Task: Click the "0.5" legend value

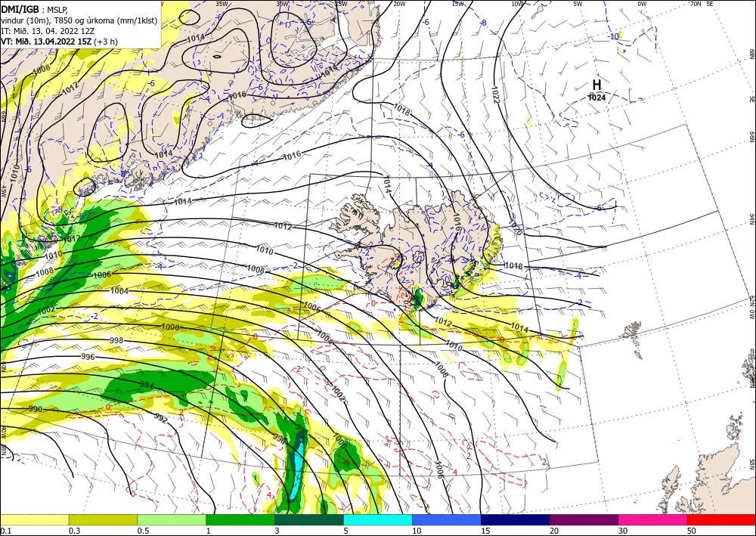Action: point(143,531)
